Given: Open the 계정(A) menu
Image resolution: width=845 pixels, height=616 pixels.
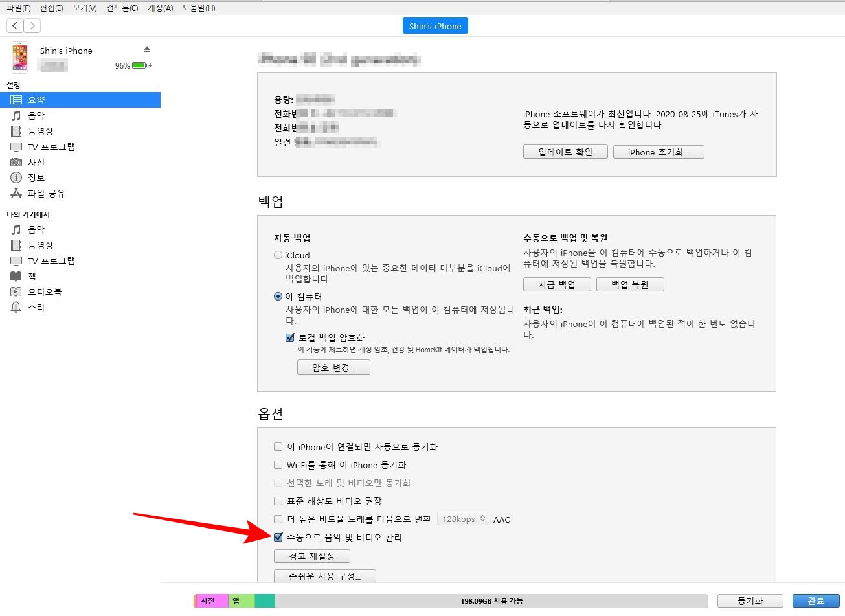Looking at the screenshot, I should click(x=160, y=8).
